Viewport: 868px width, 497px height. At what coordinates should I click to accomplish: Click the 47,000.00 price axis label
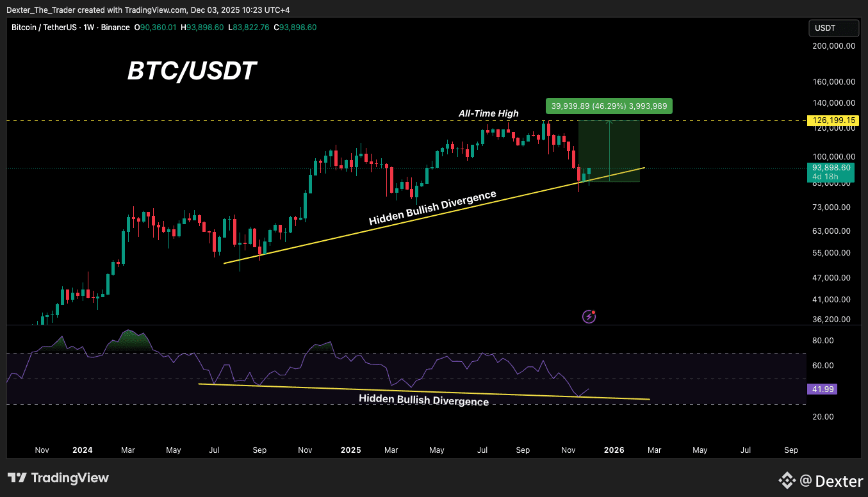click(x=830, y=278)
